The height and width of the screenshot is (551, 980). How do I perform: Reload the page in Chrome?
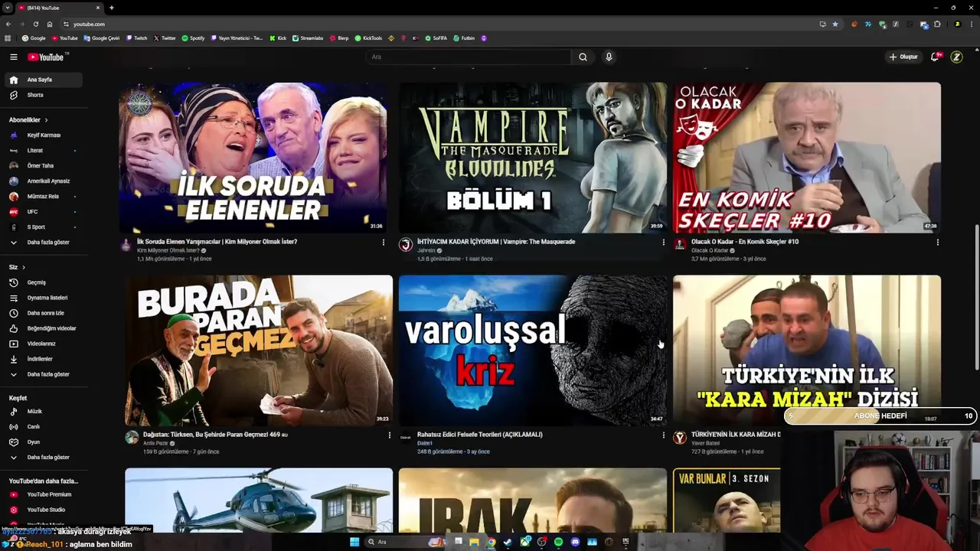click(35, 24)
